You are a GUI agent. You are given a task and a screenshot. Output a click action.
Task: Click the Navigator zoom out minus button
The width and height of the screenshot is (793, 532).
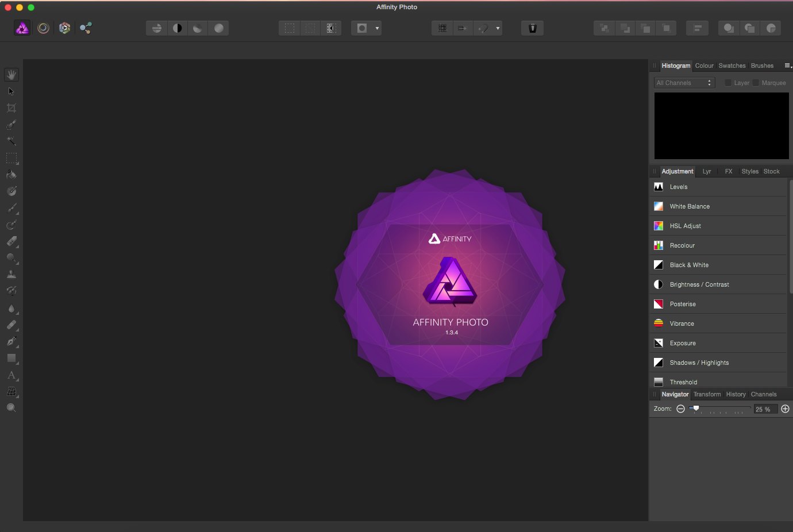click(x=680, y=408)
